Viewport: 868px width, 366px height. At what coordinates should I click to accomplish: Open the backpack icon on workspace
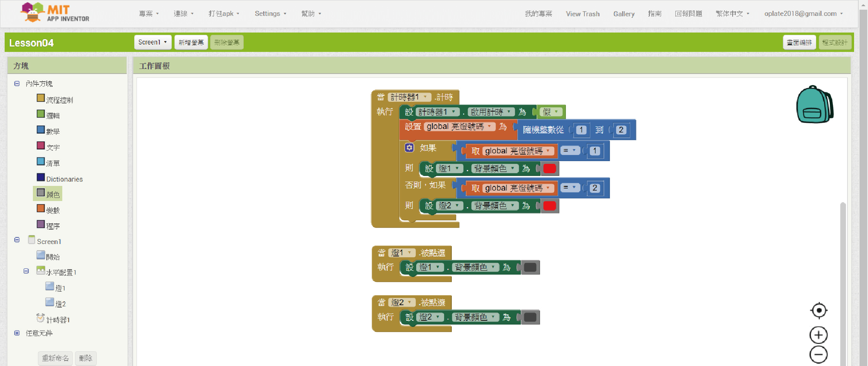pyautogui.click(x=814, y=105)
